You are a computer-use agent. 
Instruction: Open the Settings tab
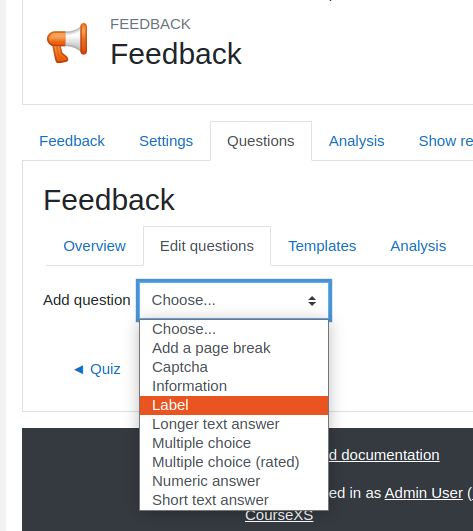coord(166,141)
